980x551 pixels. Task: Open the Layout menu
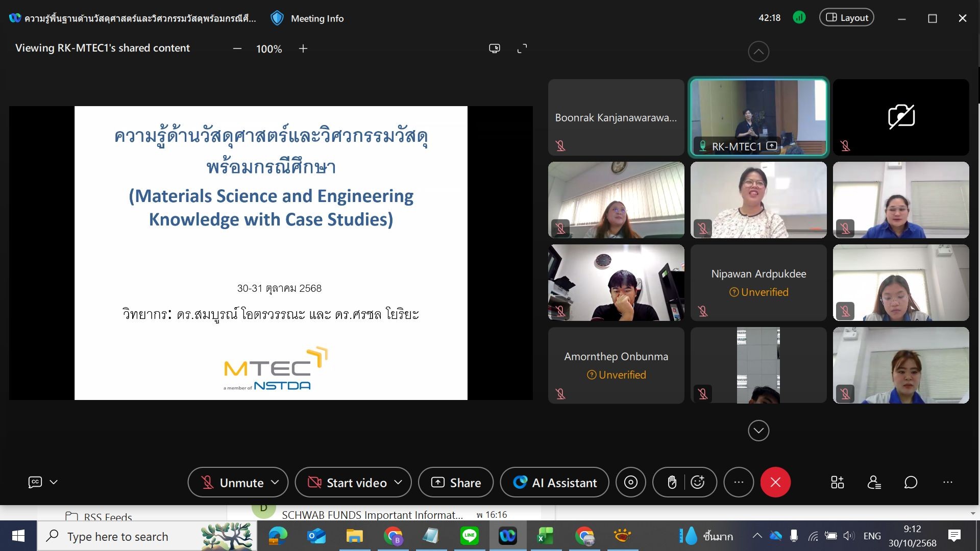(846, 18)
